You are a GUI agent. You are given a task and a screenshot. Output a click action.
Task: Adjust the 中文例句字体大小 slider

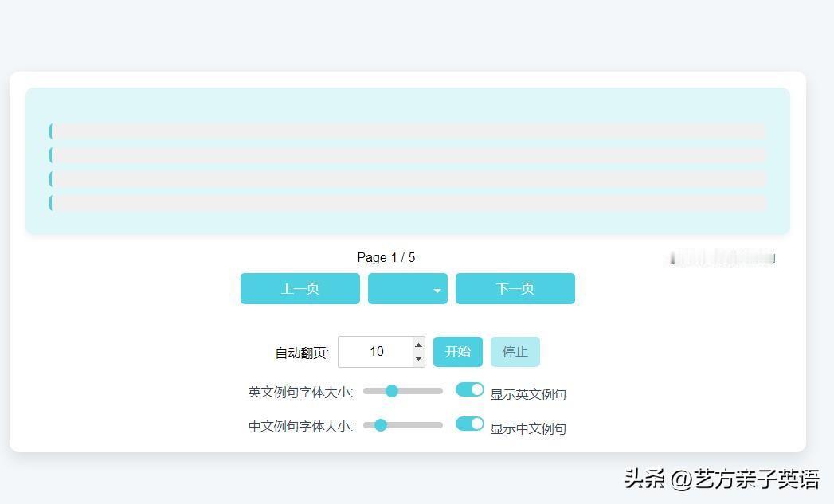click(x=402, y=425)
